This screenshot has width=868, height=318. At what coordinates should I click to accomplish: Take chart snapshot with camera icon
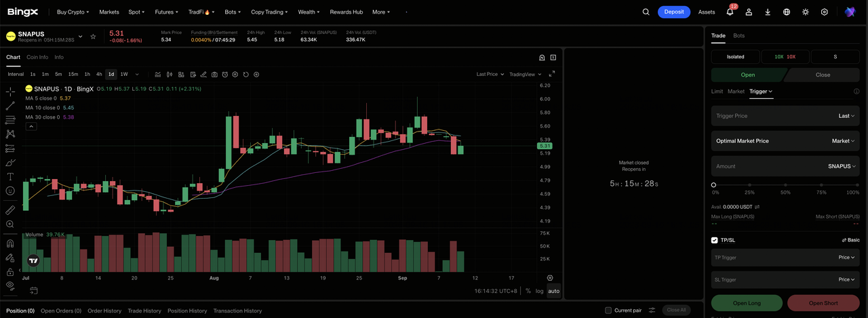[x=214, y=75]
